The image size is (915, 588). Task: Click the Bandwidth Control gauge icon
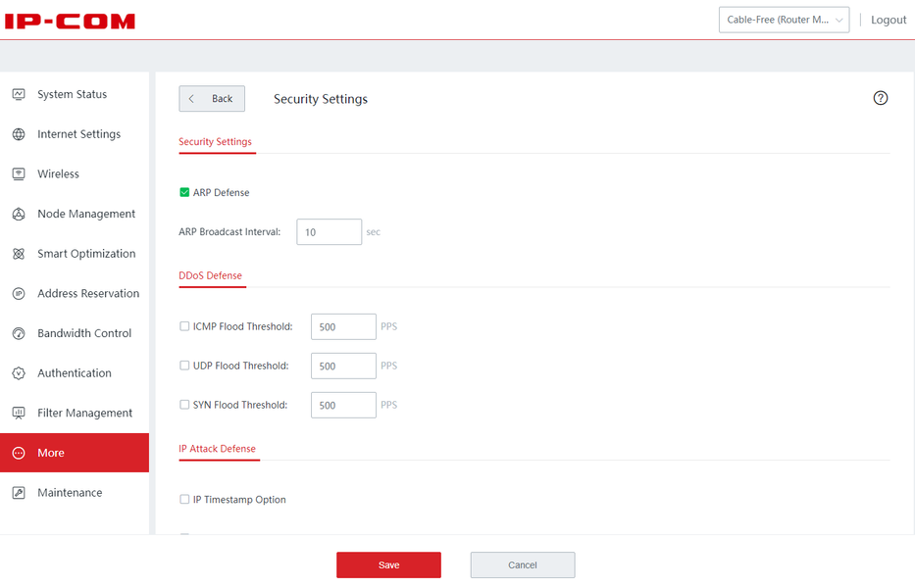click(x=18, y=333)
